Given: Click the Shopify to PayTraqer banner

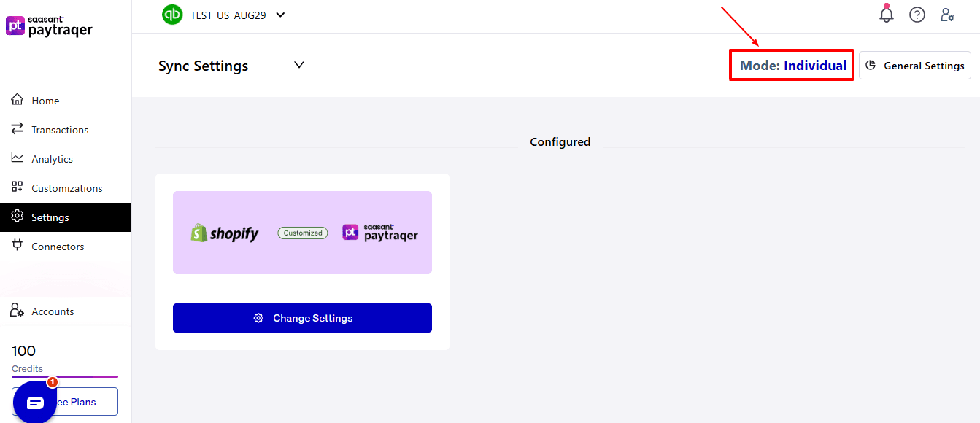Looking at the screenshot, I should tap(302, 233).
